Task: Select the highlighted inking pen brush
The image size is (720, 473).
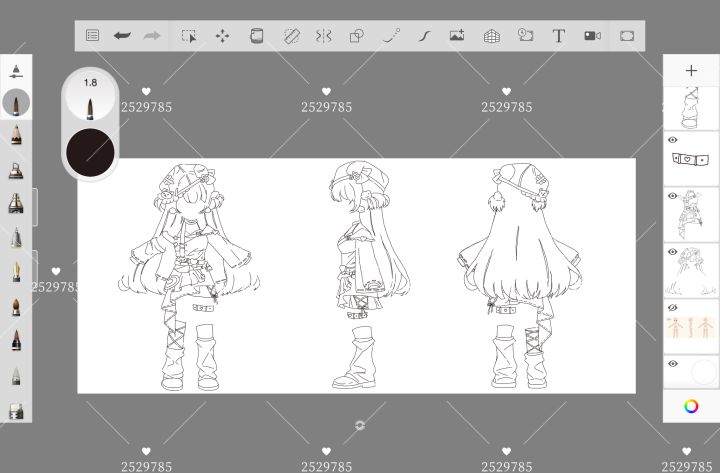Action: click(16, 102)
